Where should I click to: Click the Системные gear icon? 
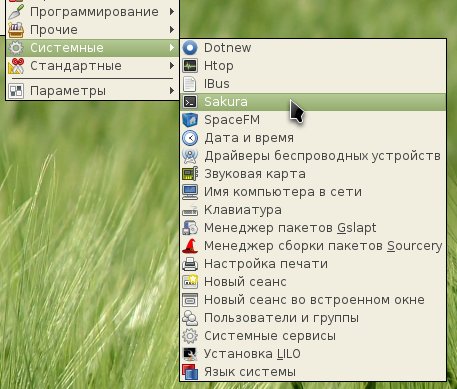[x=16, y=48]
